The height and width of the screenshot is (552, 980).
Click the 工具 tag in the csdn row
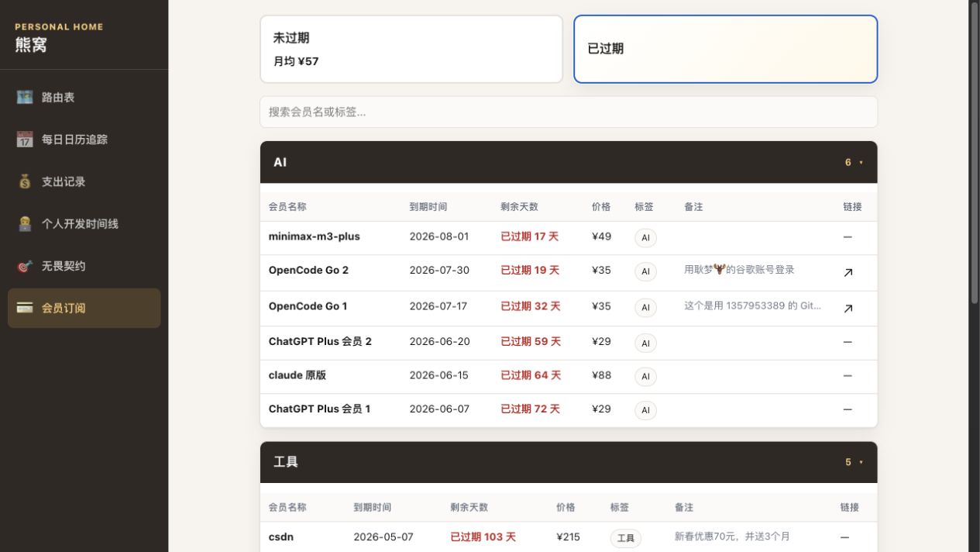point(626,538)
